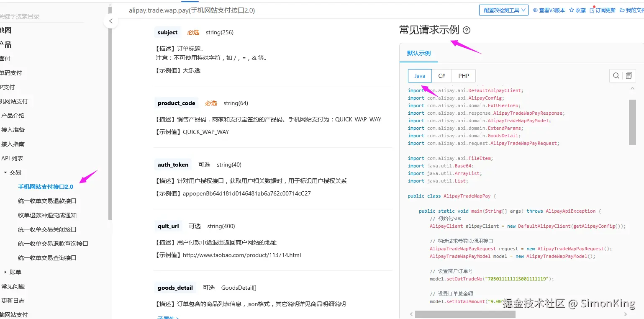Open the 配置项检测工具 dropdown
The width and height of the screenshot is (644, 319).
(504, 10)
